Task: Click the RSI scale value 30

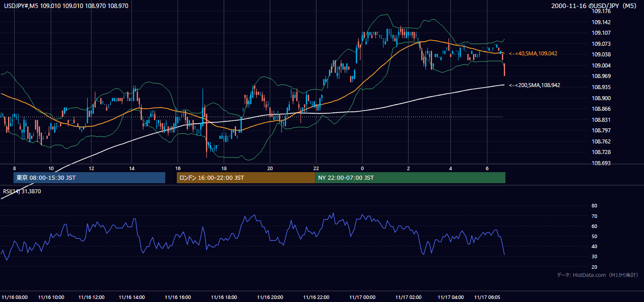Action: [594, 257]
